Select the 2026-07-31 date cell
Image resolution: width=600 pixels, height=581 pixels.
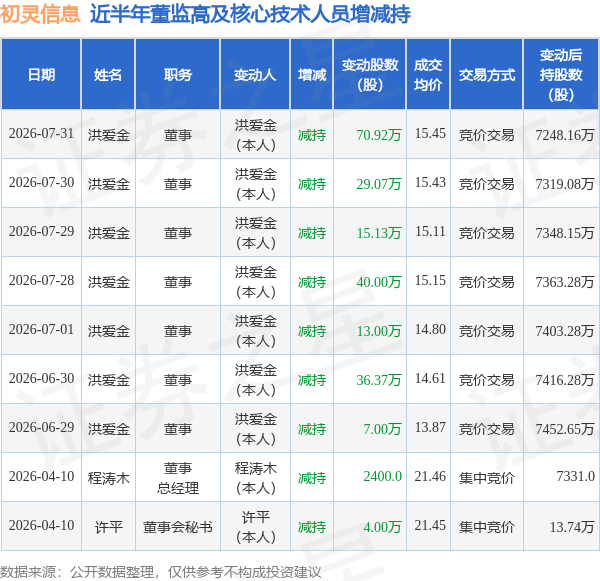[x=41, y=134]
